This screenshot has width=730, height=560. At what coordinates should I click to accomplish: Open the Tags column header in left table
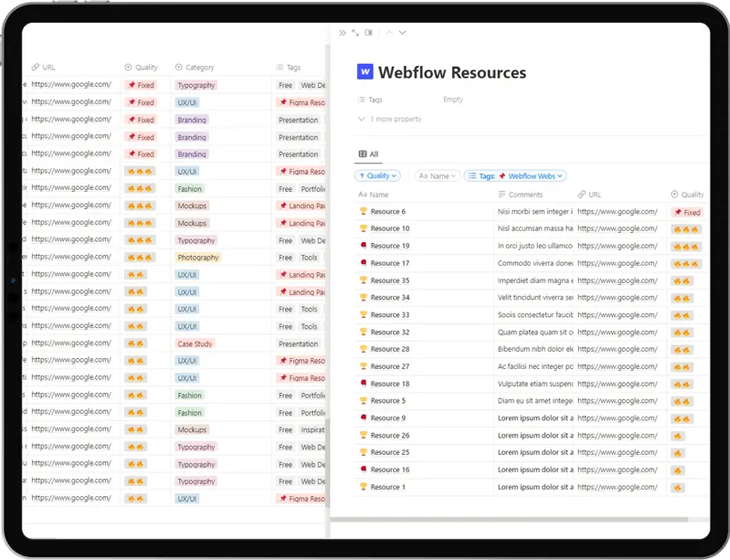pyautogui.click(x=289, y=67)
